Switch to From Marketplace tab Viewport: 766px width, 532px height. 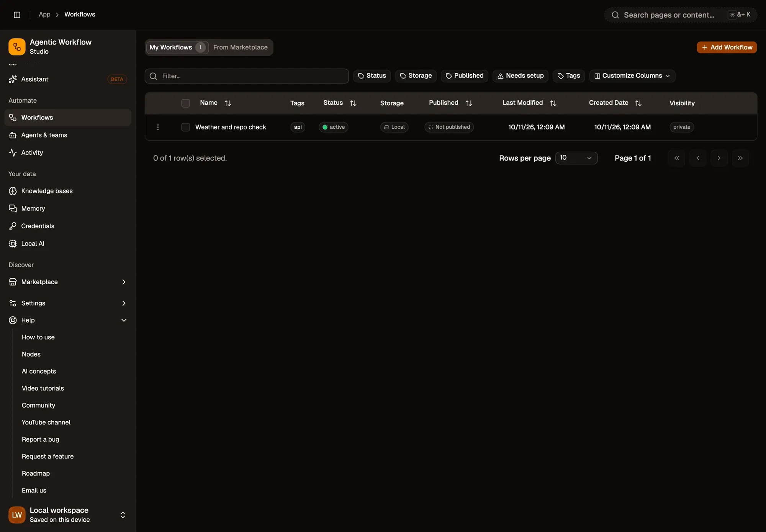(241, 47)
